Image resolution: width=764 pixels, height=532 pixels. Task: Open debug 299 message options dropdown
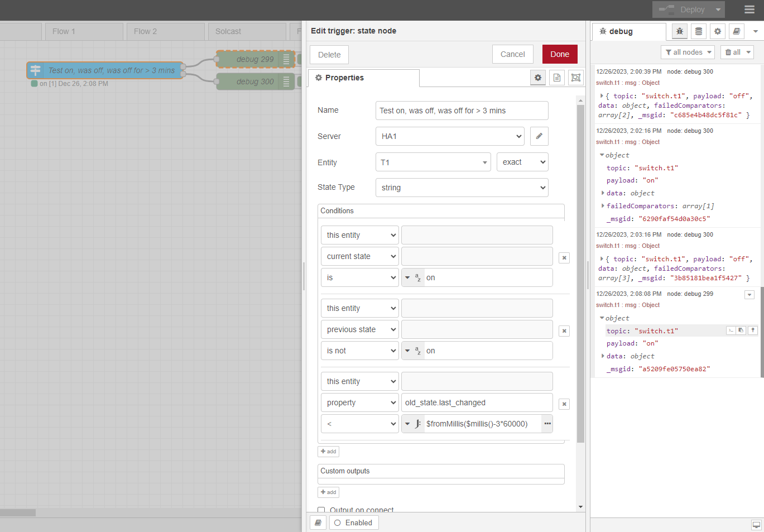pyautogui.click(x=749, y=294)
